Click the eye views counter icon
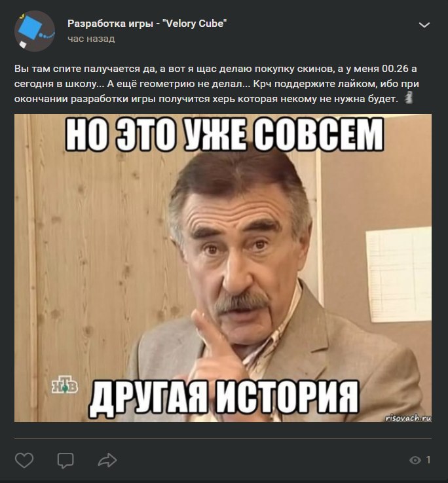 tap(415, 460)
